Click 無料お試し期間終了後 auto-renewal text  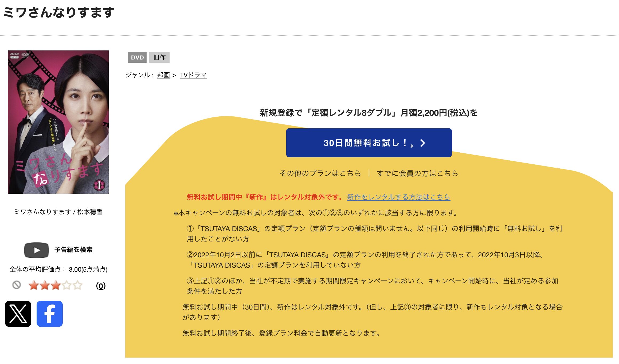click(281, 333)
